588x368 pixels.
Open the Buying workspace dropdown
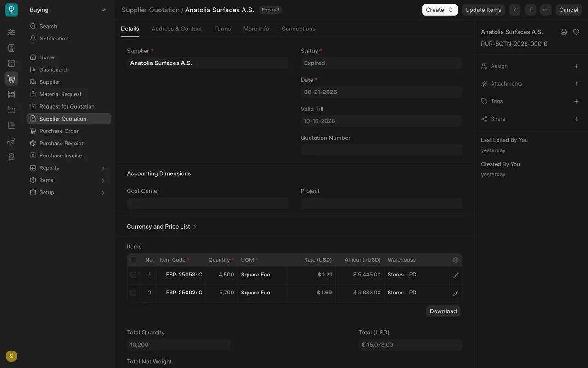coord(68,10)
